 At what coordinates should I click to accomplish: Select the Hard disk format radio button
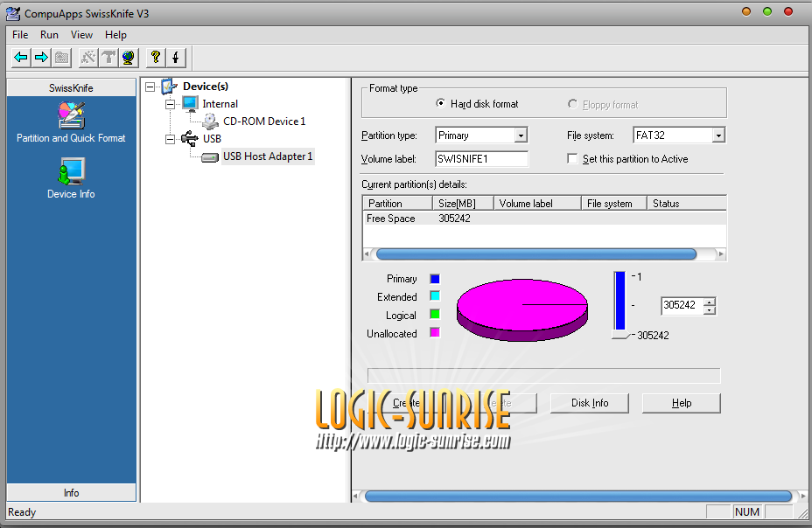click(441, 103)
